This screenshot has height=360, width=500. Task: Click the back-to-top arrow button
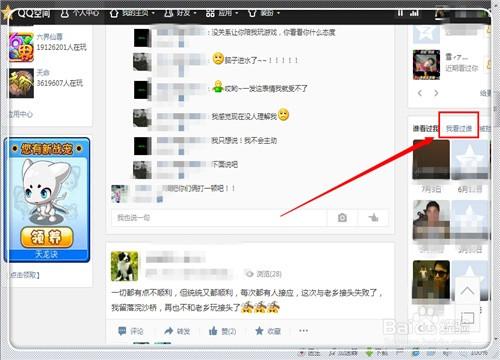pos(467,291)
